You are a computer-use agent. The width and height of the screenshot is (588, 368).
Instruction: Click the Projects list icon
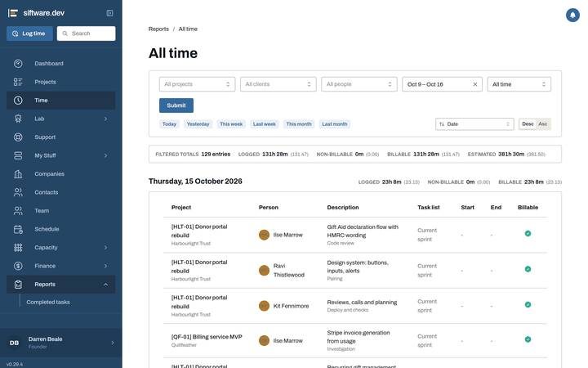(x=18, y=82)
